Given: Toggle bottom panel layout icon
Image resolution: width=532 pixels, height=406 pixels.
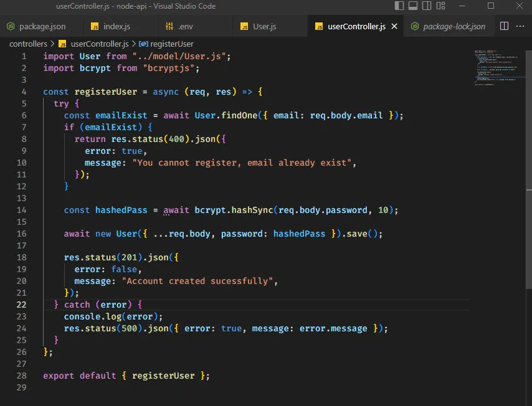Looking at the screenshot, I should pos(413,6).
